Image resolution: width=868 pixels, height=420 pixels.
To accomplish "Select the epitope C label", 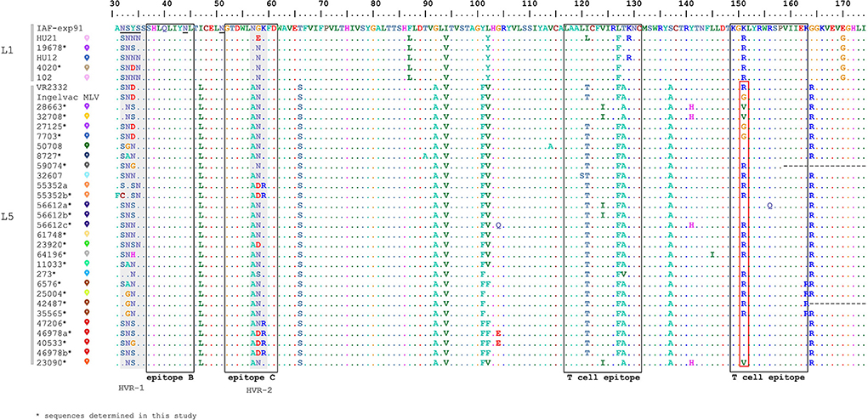I will click(251, 377).
